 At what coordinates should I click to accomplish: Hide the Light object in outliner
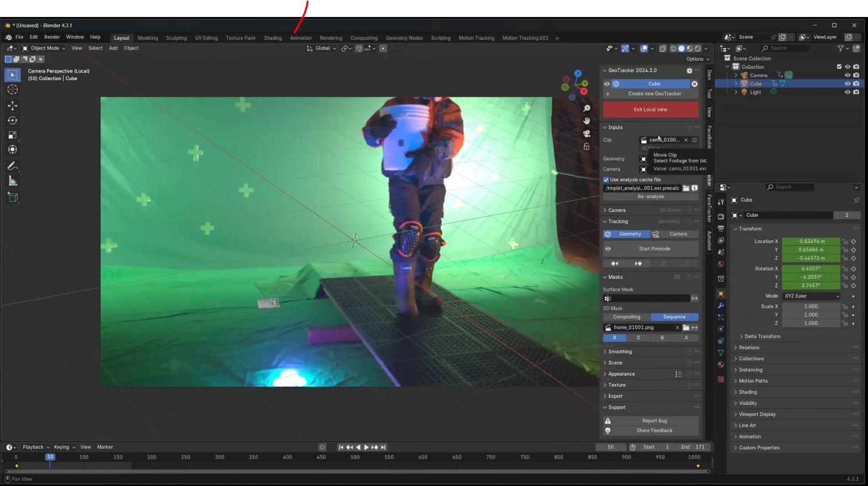click(x=848, y=92)
